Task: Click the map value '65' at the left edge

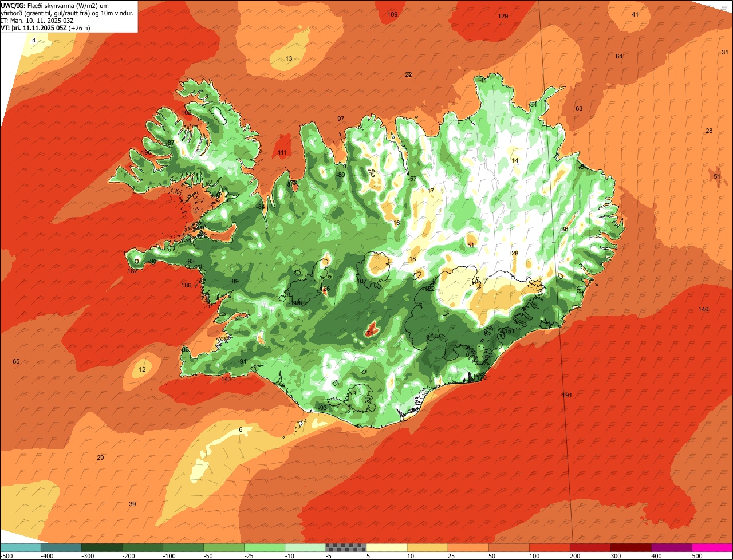Action: click(x=16, y=361)
